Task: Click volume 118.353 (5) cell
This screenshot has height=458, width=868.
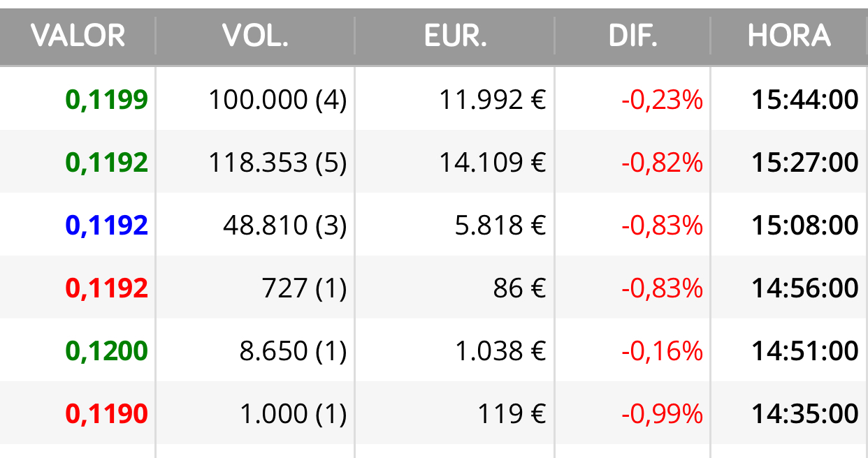Action: tap(277, 163)
